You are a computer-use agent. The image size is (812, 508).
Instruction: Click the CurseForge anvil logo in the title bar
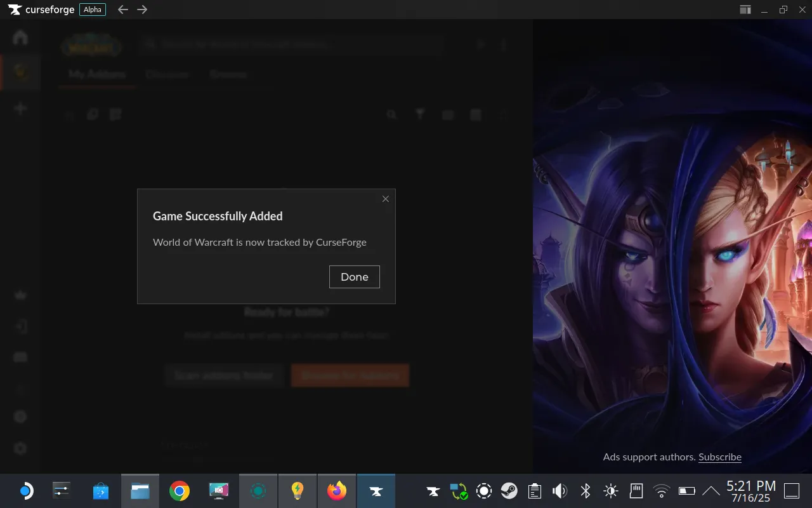coord(13,10)
